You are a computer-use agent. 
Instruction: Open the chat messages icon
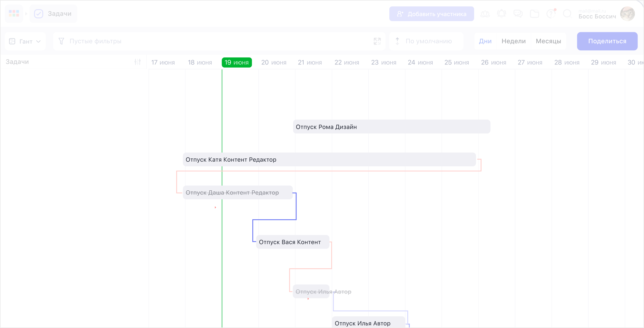pyautogui.click(x=518, y=14)
